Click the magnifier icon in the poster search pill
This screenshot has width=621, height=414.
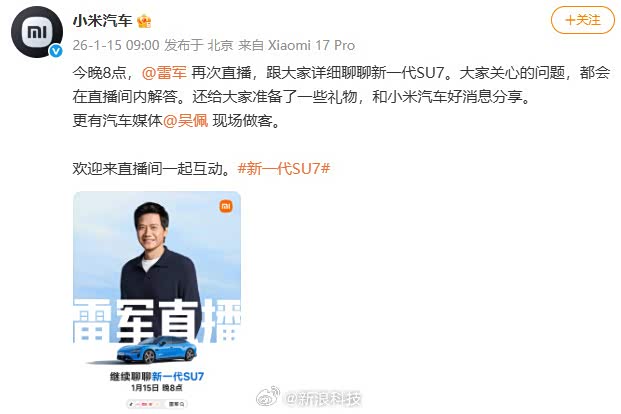(x=182, y=404)
